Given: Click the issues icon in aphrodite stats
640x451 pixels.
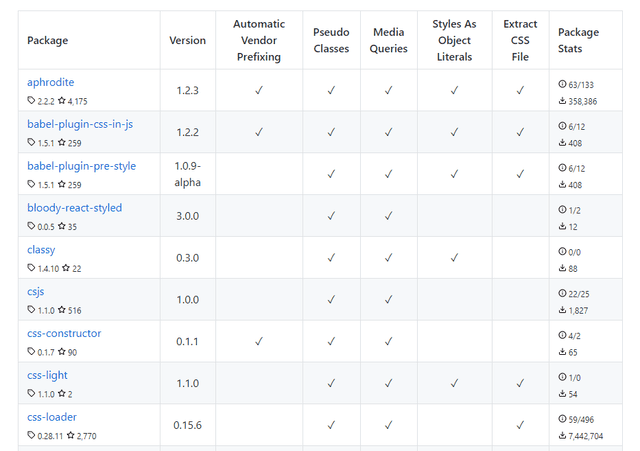Looking at the screenshot, I should pos(562,84).
